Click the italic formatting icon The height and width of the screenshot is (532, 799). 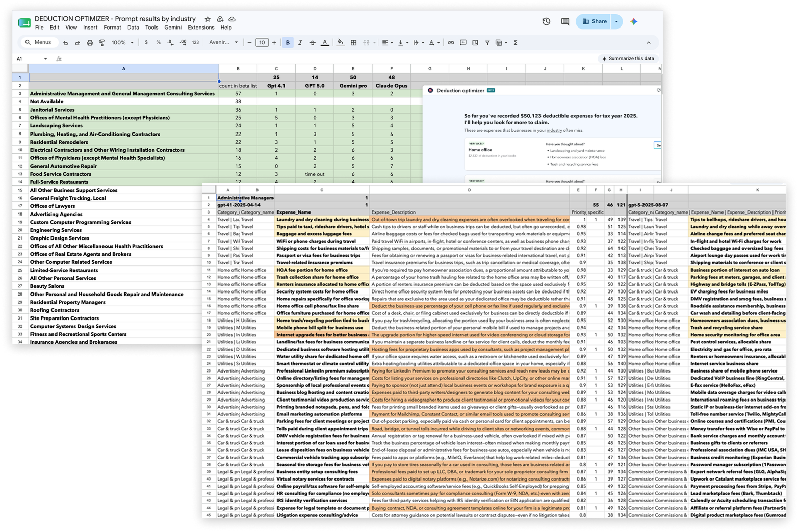point(300,43)
